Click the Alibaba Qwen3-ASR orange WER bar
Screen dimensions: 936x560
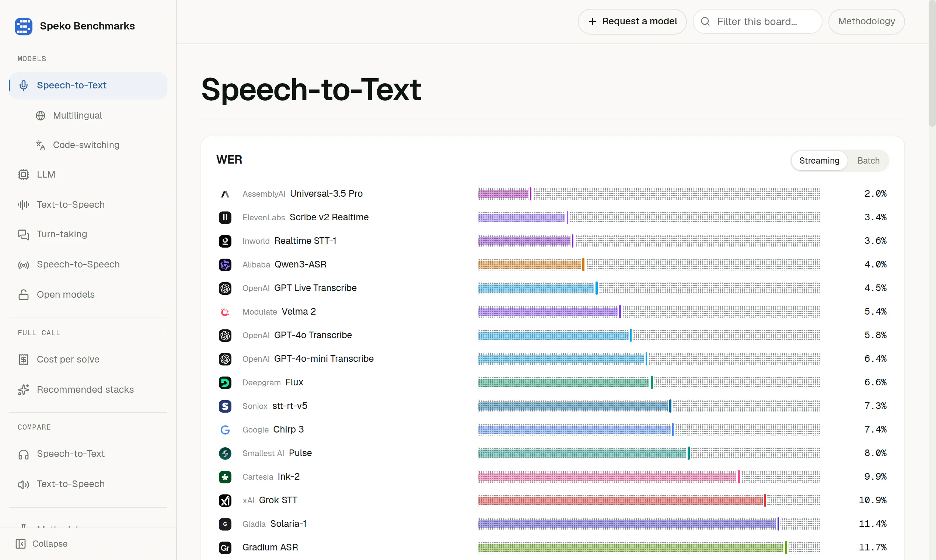point(531,265)
